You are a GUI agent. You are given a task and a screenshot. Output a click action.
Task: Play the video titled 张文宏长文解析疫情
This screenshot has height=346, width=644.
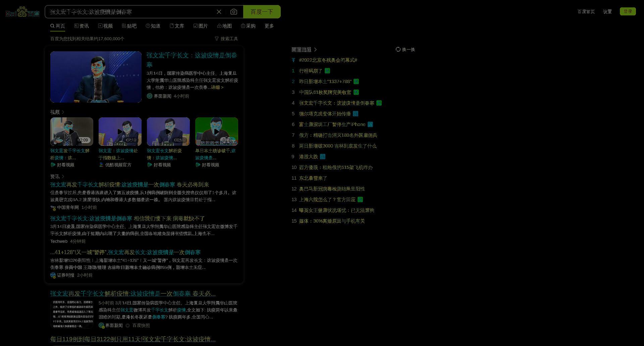pyautogui.click(x=168, y=131)
